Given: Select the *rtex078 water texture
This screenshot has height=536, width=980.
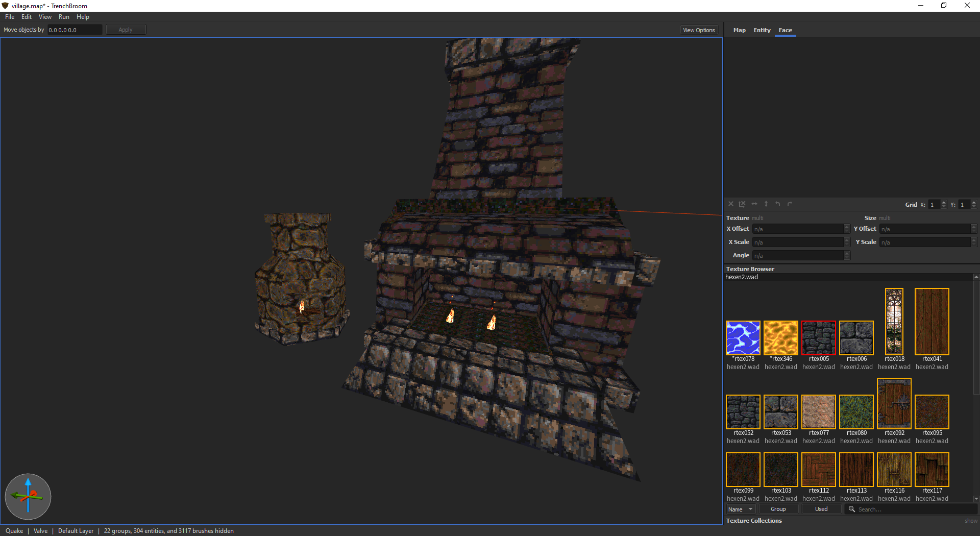Looking at the screenshot, I should point(743,338).
